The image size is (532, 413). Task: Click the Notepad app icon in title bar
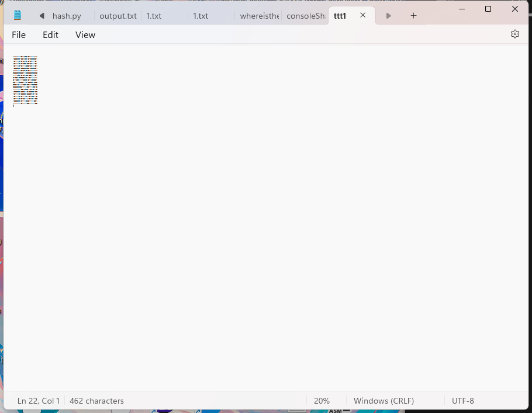click(x=18, y=16)
